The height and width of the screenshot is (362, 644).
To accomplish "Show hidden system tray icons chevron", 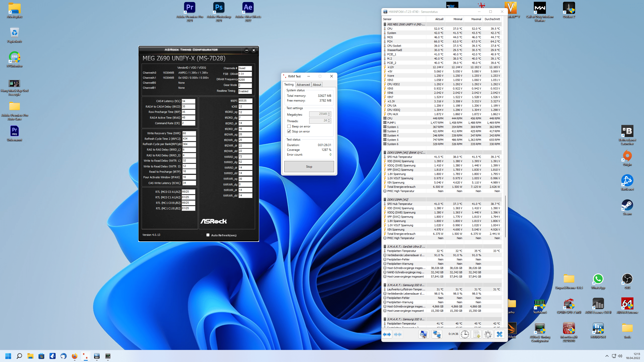I will (607, 356).
